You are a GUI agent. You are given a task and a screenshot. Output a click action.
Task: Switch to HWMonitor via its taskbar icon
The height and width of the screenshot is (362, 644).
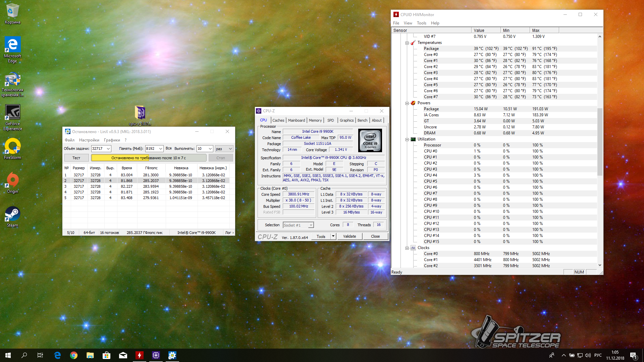140,355
